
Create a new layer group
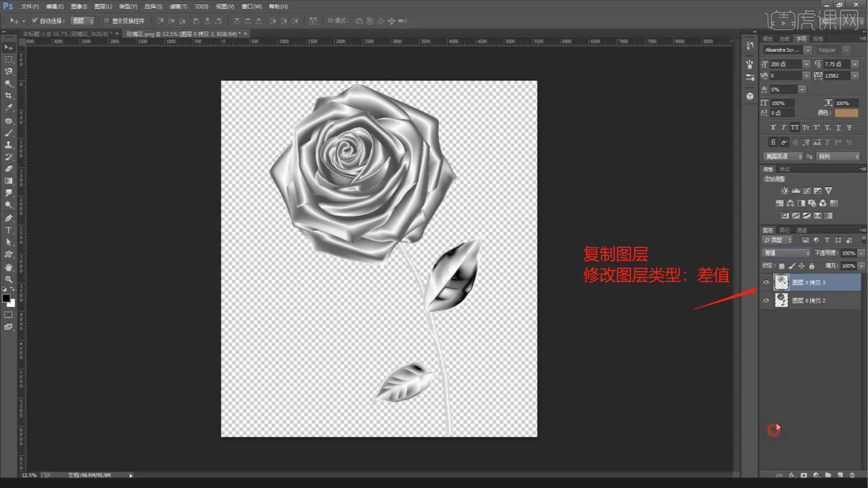pos(828,475)
